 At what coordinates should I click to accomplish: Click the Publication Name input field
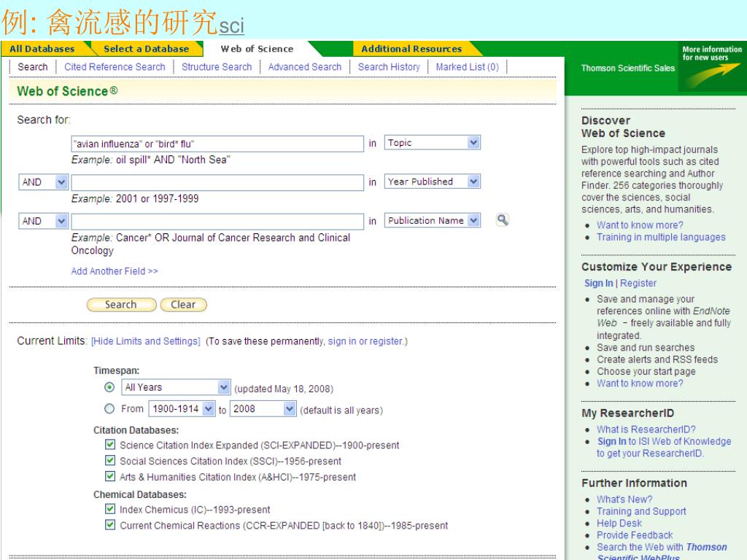217,222
